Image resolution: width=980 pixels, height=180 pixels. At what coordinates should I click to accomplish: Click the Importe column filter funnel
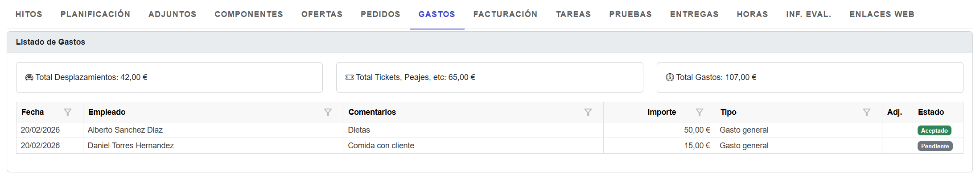(700, 113)
